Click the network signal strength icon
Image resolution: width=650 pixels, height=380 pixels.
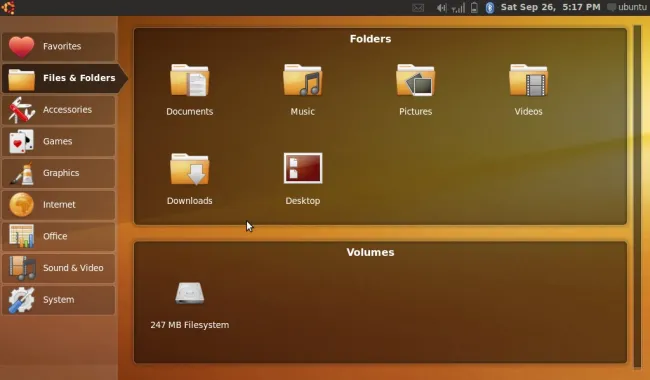click(x=458, y=7)
